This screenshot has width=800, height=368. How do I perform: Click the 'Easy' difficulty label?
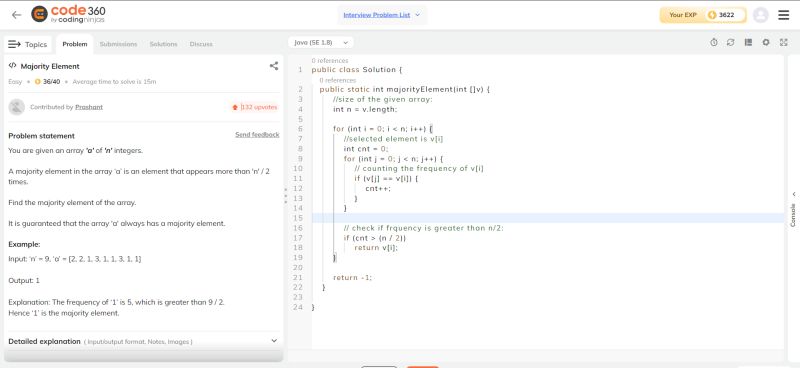pyautogui.click(x=15, y=82)
